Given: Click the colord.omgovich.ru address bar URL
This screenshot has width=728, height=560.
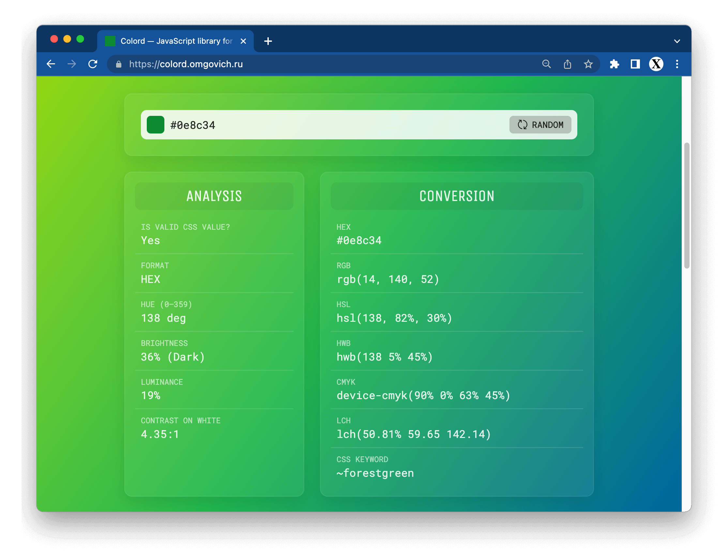Looking at the screenshot, I should 186,64.
